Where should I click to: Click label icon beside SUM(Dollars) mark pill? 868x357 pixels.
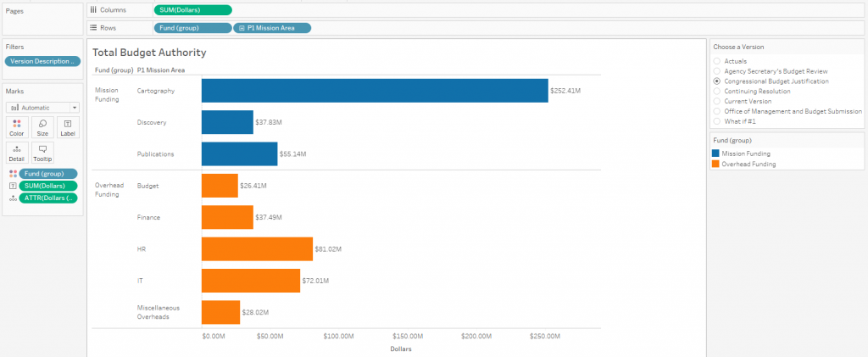(x=14, y=186)
